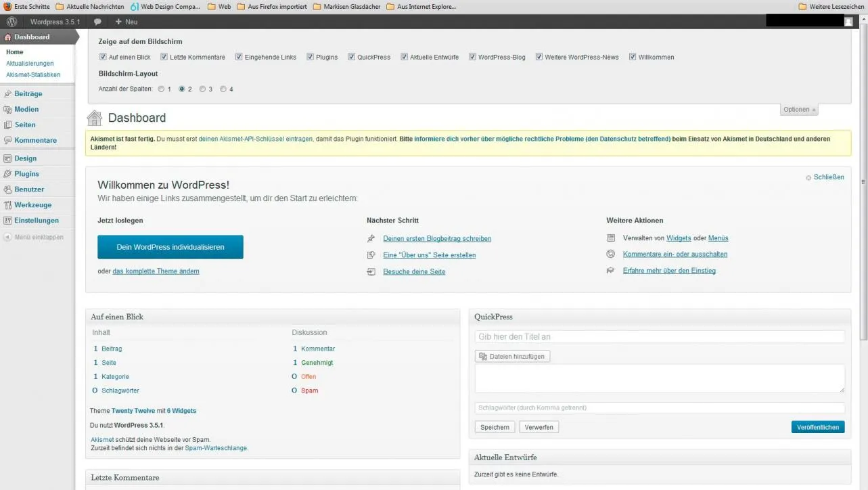Click the Dateien hinzufügen button

pos(512,356)
